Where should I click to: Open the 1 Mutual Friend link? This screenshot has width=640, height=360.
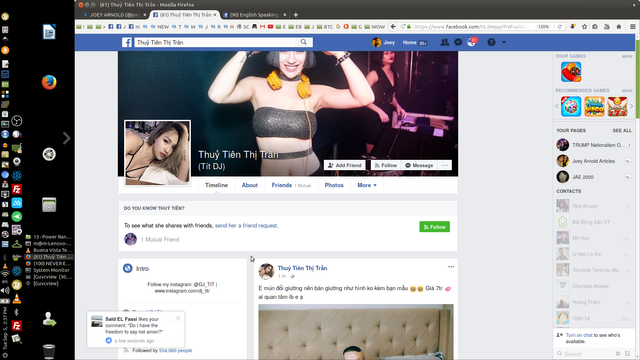pyautogui.click(x=160, y=240)
